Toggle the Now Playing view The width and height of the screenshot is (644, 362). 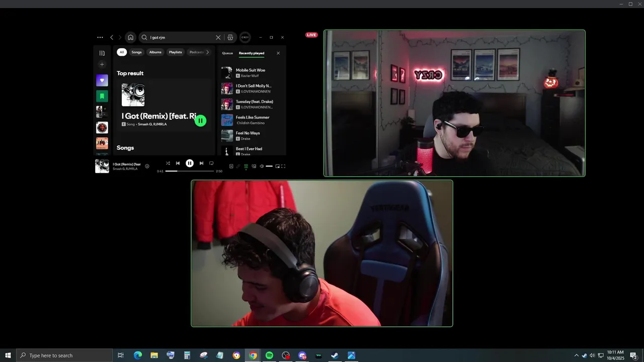coord(231,166)
